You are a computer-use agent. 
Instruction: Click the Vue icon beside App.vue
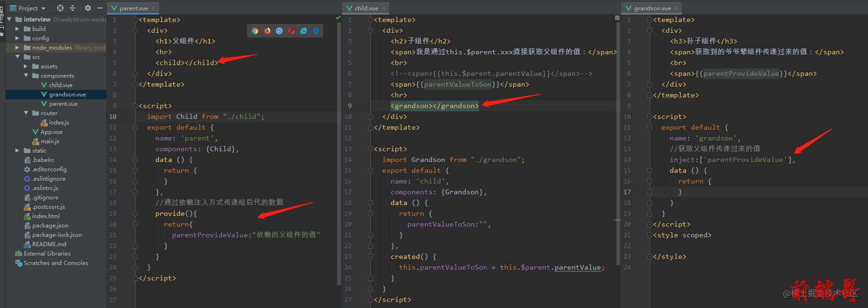pyautogui.click(x=36, y=132)
